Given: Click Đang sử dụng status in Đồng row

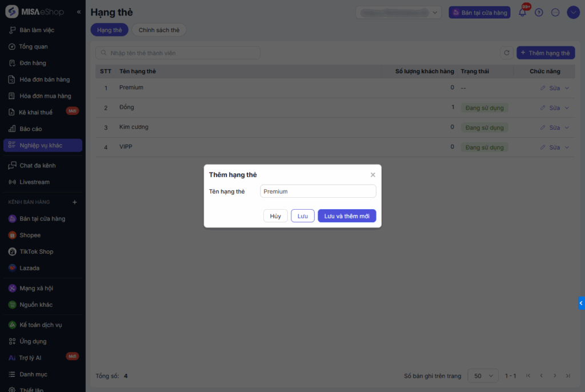Looking at the screenshot, I should tap(484, 108).
